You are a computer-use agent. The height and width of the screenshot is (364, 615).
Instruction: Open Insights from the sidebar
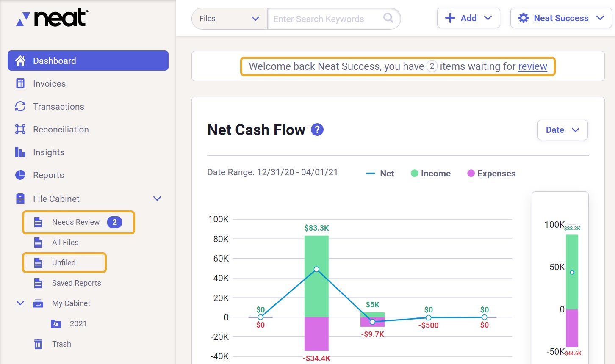pyautogui.click(x=49, y=152)
